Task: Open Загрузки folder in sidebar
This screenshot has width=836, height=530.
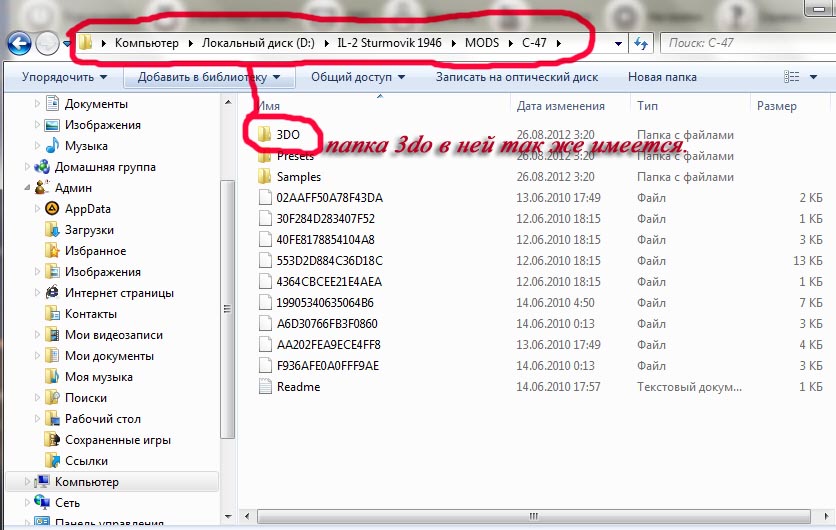Action: click(x=89, y=230)
